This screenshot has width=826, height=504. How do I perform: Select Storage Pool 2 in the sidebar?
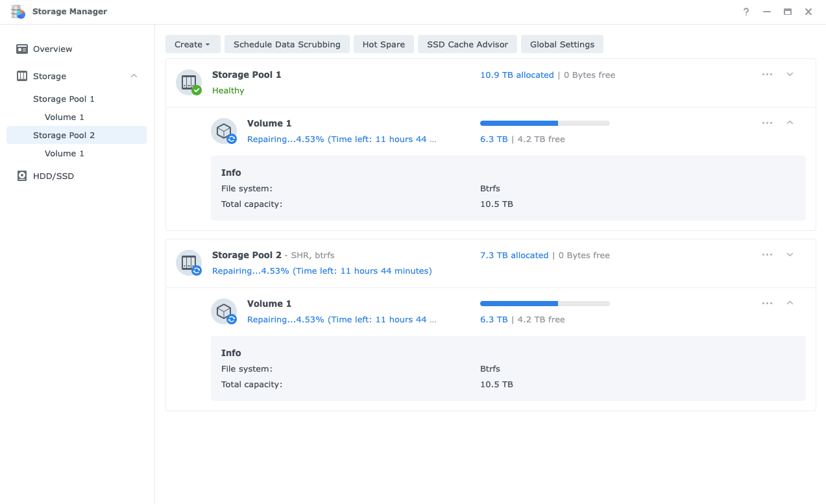pos(64,134)
